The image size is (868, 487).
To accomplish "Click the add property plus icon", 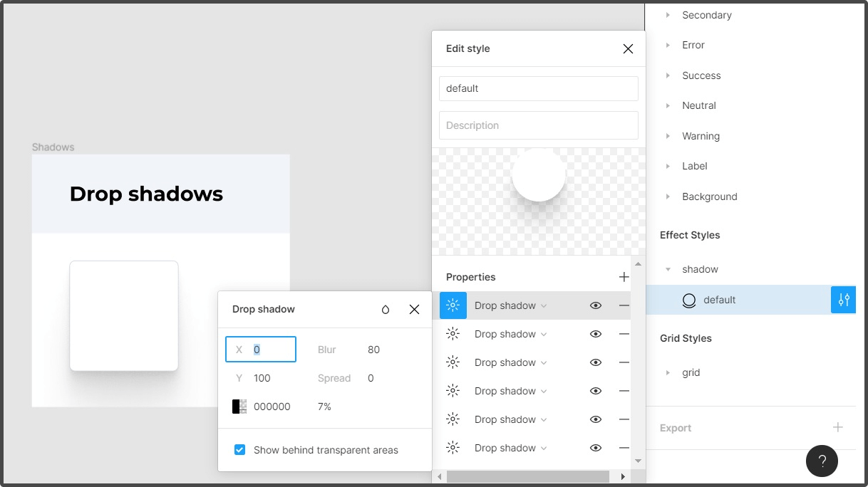I will [x=624, y=277].
